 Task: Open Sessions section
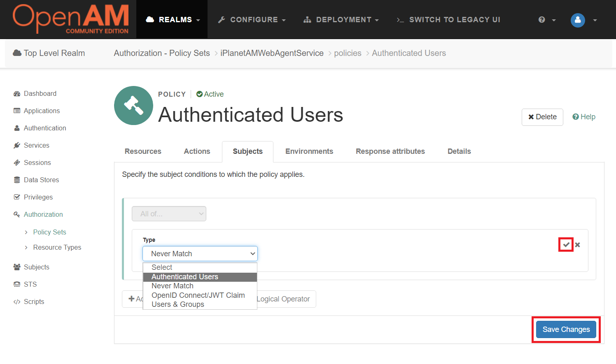coord(37,162)
